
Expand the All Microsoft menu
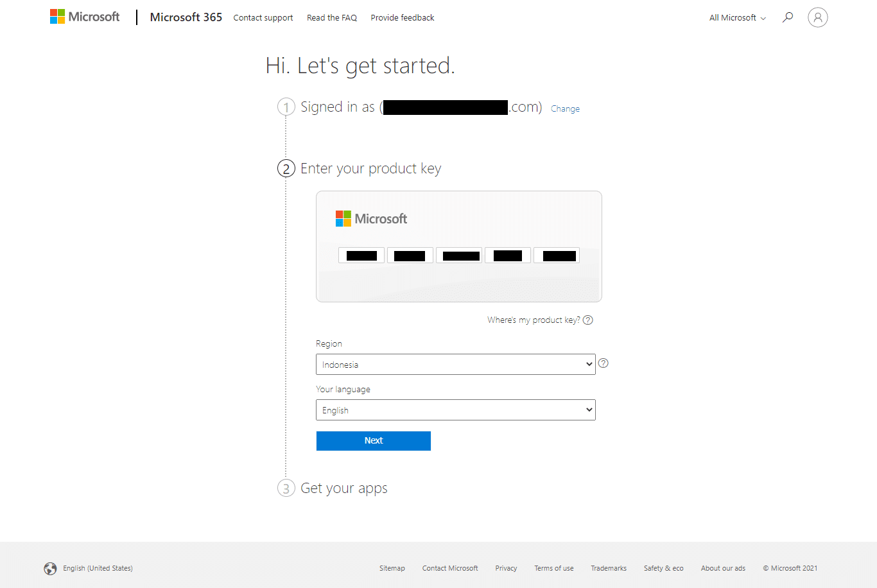pos(738,18)
